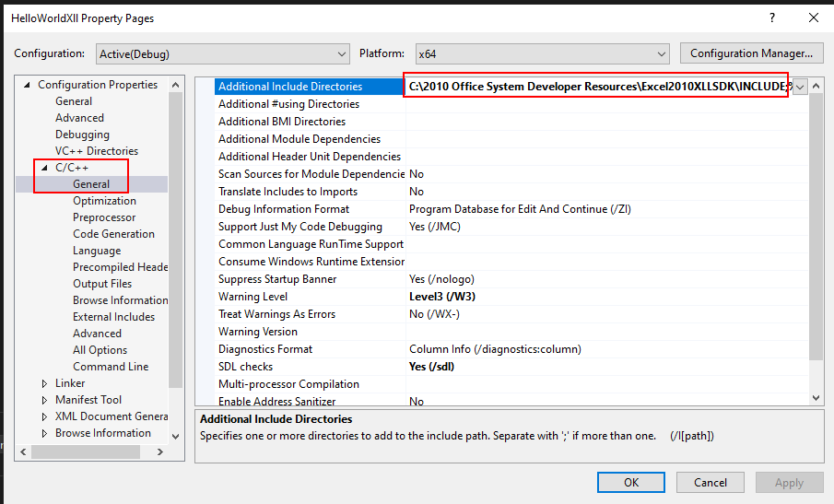Click the SDL checks property value
Image resolution: width=834 pixels, height=504 pixels.
(431, 367)
